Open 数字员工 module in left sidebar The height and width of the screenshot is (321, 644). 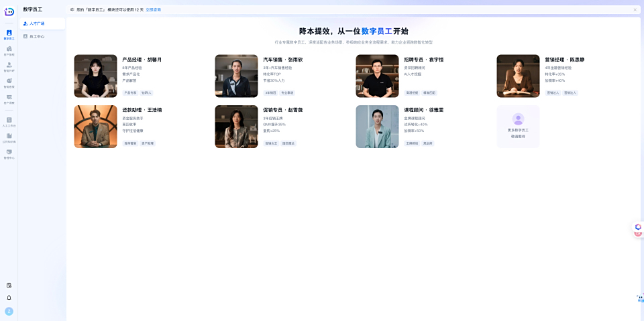pos(9,34)
